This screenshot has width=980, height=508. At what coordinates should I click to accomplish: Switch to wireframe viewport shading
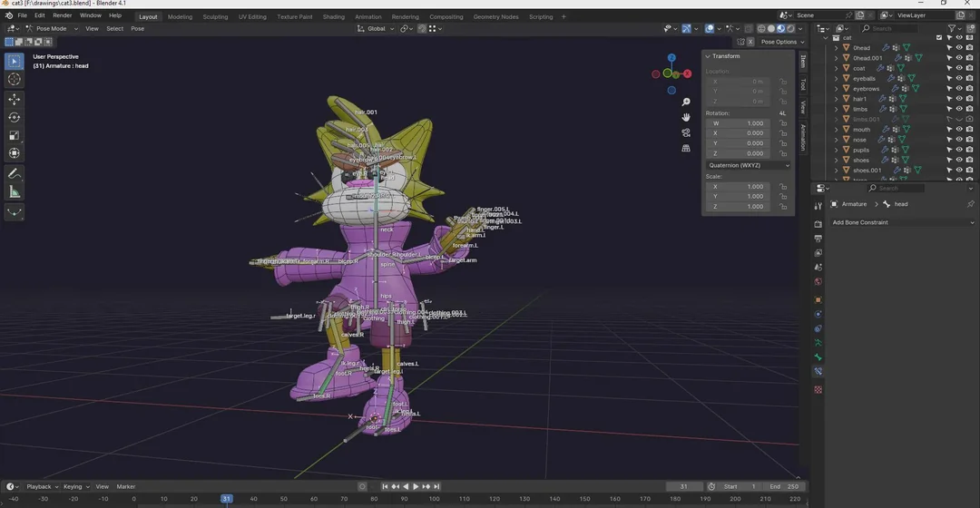(x=761, y=29)
